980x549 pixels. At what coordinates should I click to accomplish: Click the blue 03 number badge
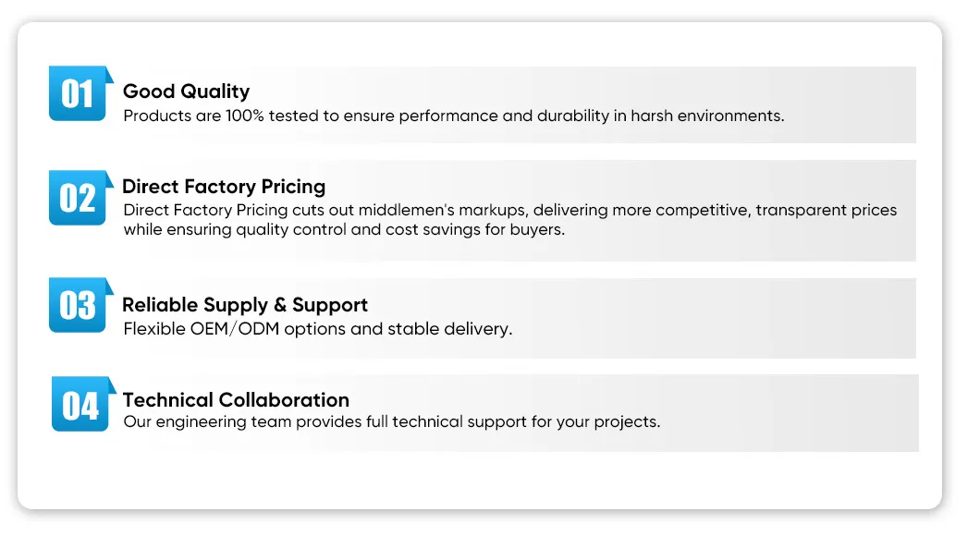[x=78, y=305]
